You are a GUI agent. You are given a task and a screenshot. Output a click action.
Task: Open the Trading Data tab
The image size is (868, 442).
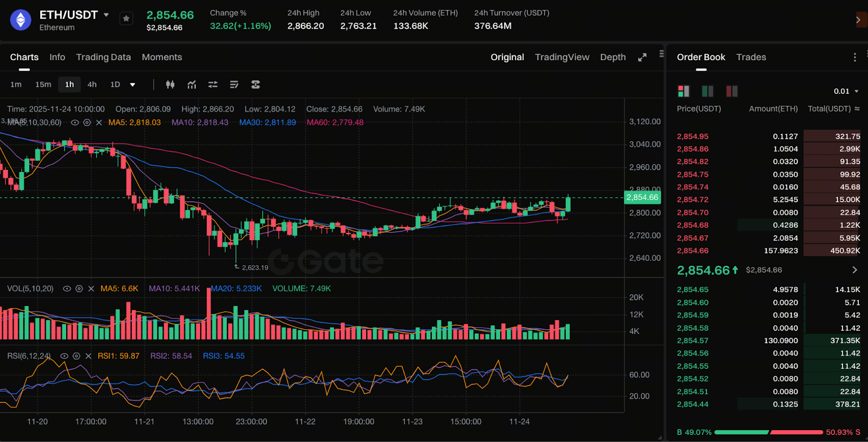click(x=104, y=57)
